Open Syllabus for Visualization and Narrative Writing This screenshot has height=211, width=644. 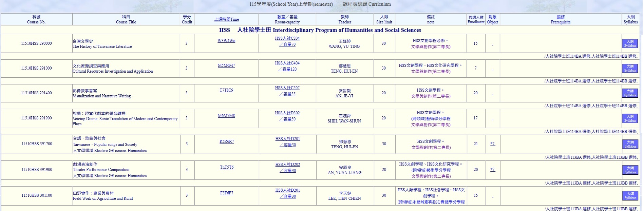[x=630, y=93]
